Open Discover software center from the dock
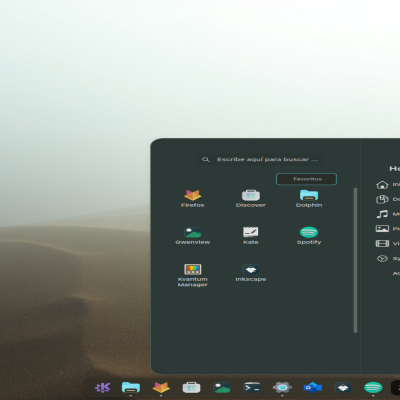The image size is (400, 400). [x=191, y=387]
